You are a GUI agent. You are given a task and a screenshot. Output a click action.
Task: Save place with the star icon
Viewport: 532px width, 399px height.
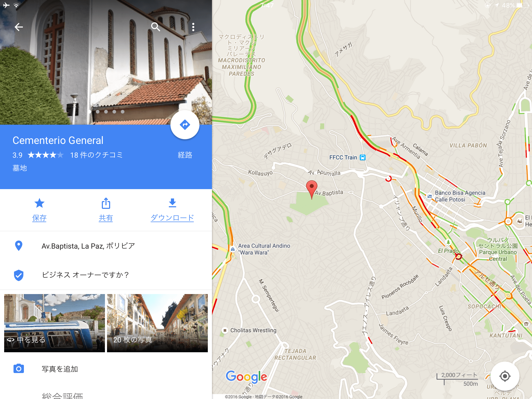[x=39, y=203]
